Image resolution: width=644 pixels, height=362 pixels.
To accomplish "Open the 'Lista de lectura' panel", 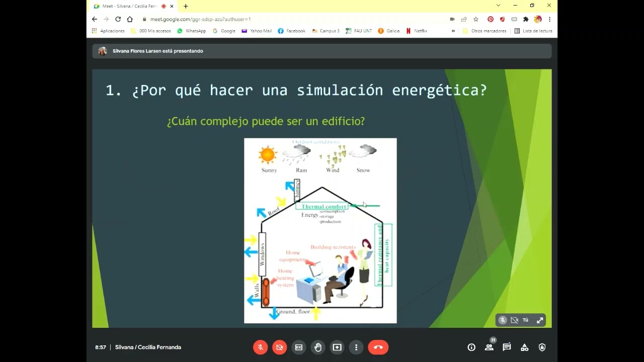I will tap(533, 31).
